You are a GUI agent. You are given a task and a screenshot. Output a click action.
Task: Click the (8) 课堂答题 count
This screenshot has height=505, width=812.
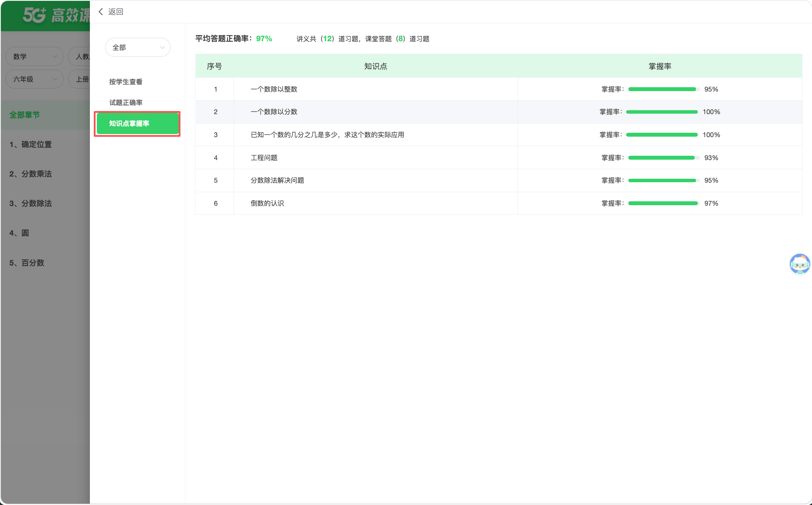[x=400, y=39]
